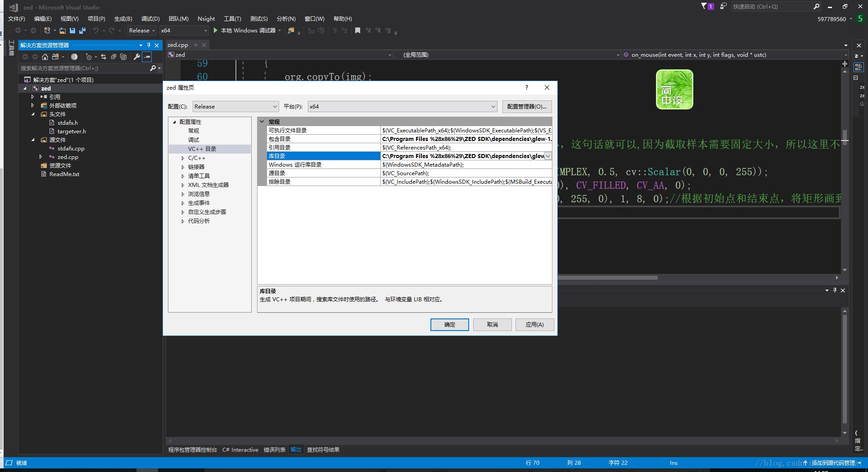The image size is (868, 472).
Task: Click the Sync with Active Document icon
Action: tap(104, 57)
